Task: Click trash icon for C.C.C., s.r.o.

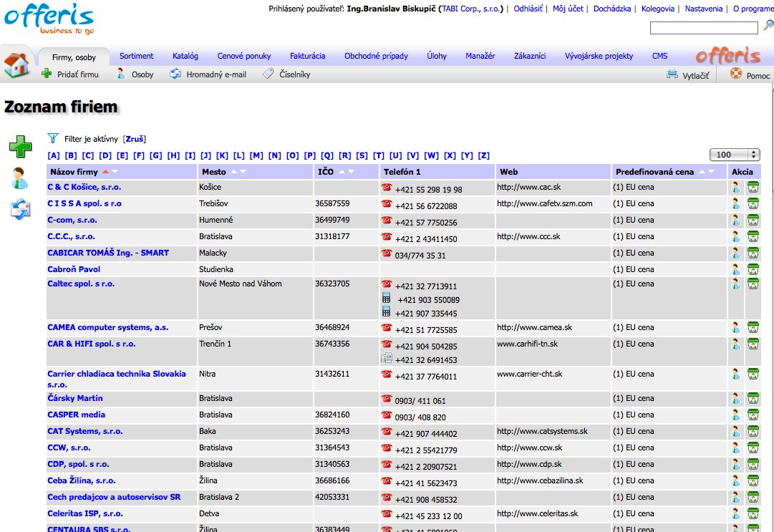Action: [753, 237]
